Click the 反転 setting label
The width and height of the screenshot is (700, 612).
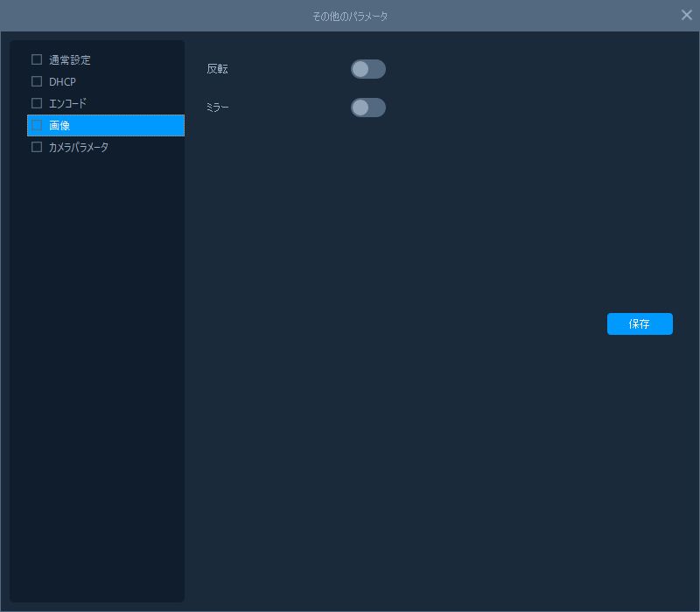[x=217, y=69]
